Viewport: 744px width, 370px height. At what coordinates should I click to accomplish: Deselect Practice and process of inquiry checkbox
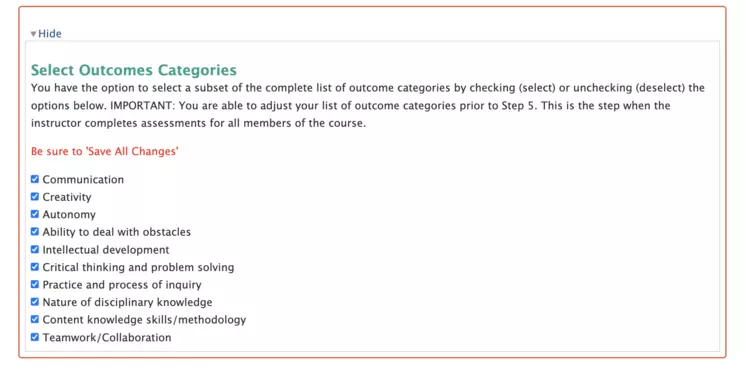coord(35,285)
